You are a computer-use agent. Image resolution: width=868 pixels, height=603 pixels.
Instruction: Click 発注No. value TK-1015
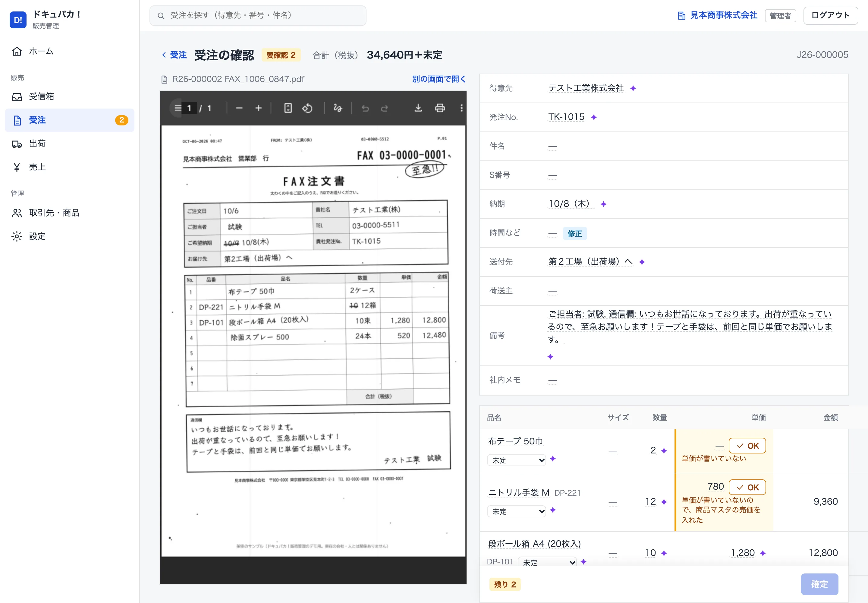pyautogui.click(x=566, y=117)
